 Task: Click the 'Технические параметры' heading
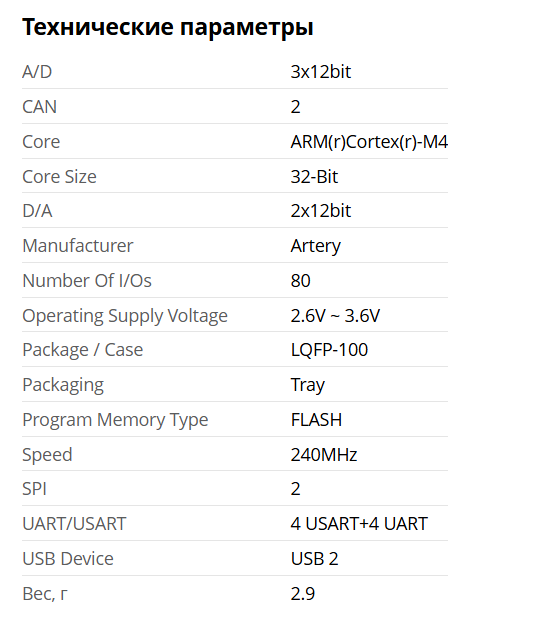pyautogui.click(x=168, y=28)
